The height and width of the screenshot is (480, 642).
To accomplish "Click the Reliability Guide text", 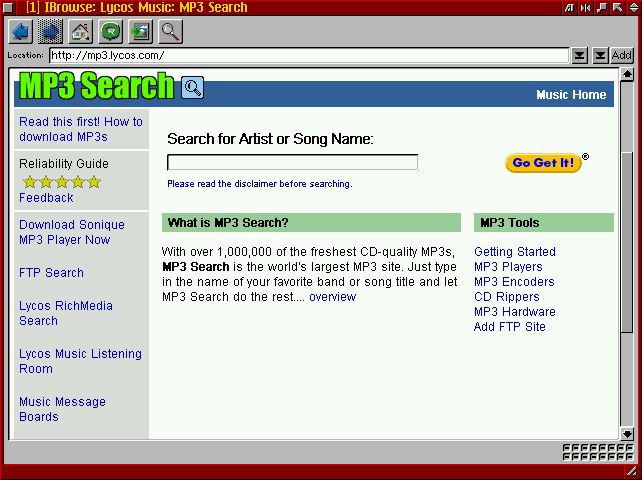I will tap(64, 164).
